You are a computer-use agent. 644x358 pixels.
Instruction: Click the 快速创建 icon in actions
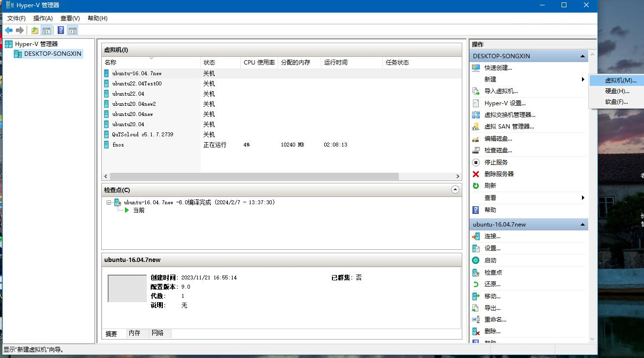(x=476, y=68)
